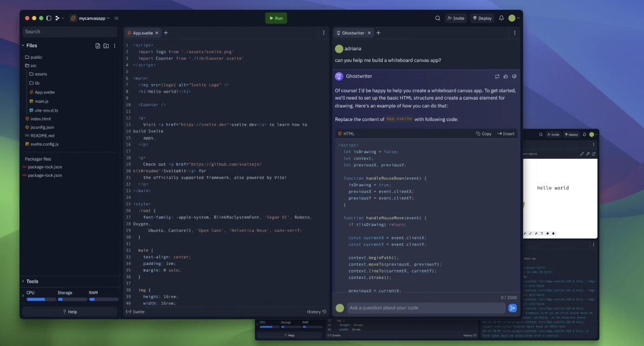Viewport: 644px width, 346px height.
Task: Click the pencil icon in background webview toolbar
Action: tap(582, 154)
